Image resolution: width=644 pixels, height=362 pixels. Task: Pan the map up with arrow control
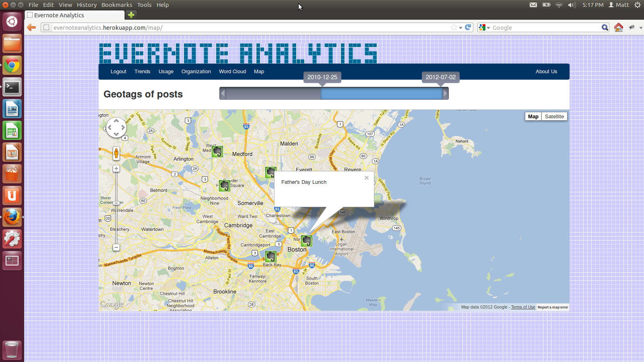click(116, 121)
